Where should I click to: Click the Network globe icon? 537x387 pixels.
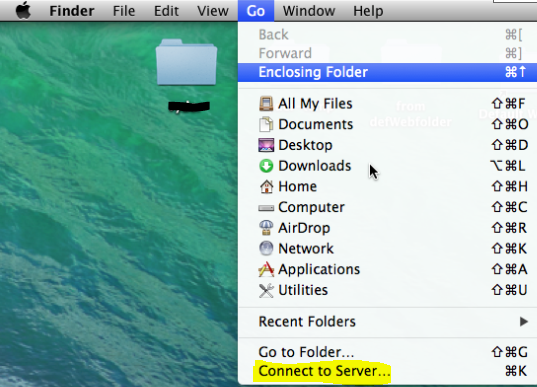click(x=266, y=249)
